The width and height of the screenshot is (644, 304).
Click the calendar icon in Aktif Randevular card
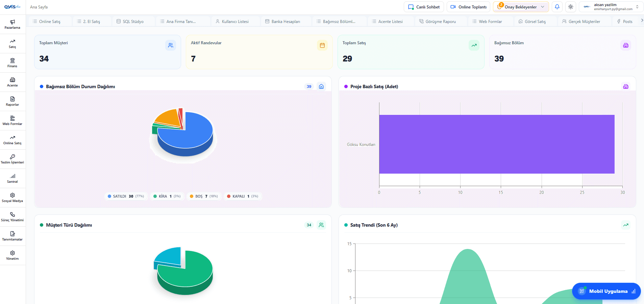(x=322, y=45)
